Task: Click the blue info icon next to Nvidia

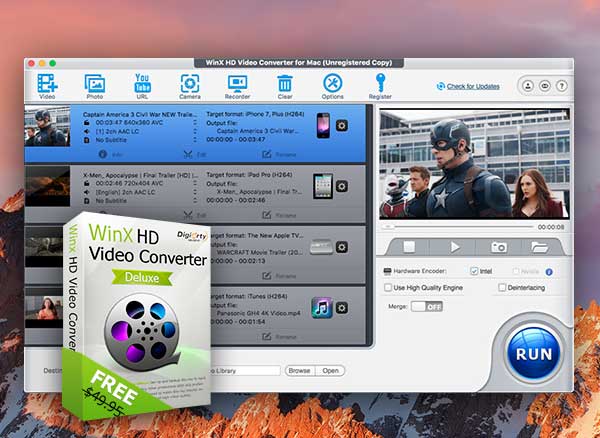Action: pyautogui.click(x=549, y=272)
